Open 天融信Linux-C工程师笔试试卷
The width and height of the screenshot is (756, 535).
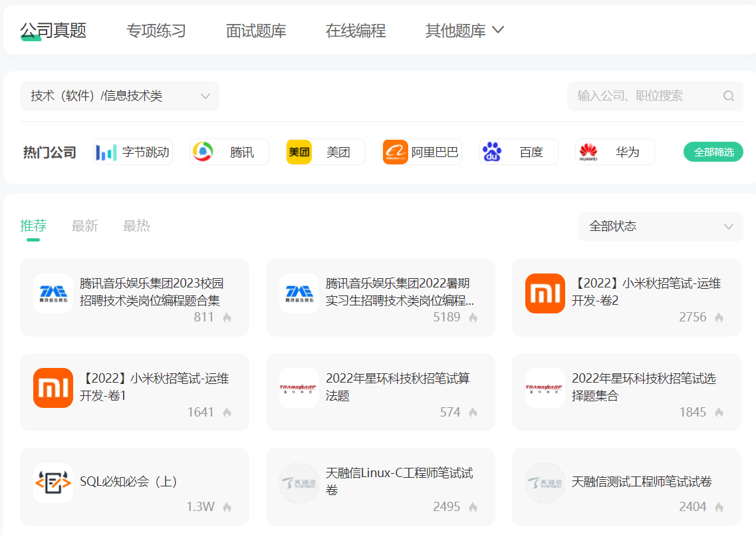pyautogui.click(x=380, y=487)
